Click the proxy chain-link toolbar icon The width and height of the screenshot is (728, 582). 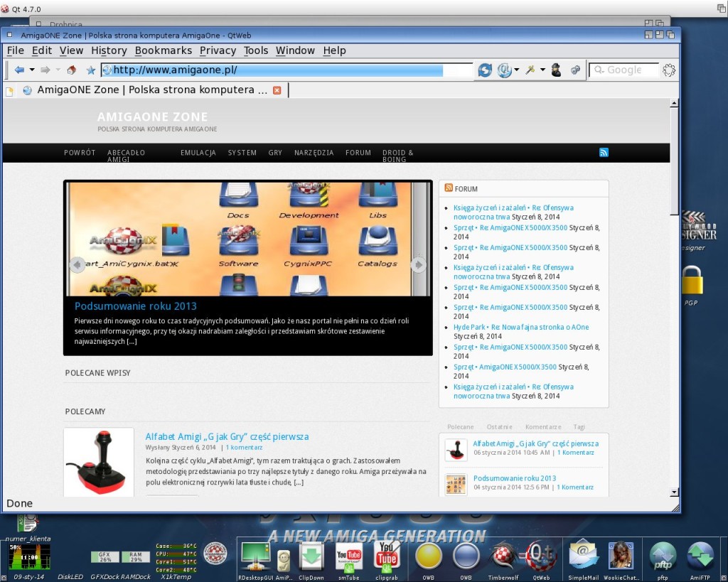point(575,70)
